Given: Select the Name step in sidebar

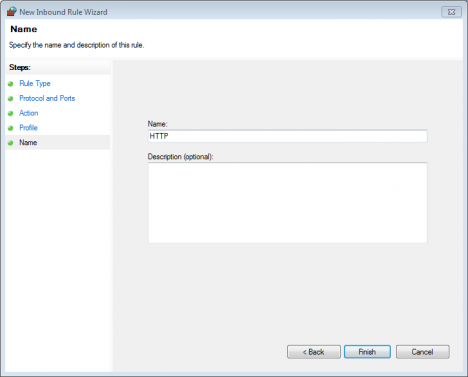Looking at the screenshot, I should (x=28, y=142).
